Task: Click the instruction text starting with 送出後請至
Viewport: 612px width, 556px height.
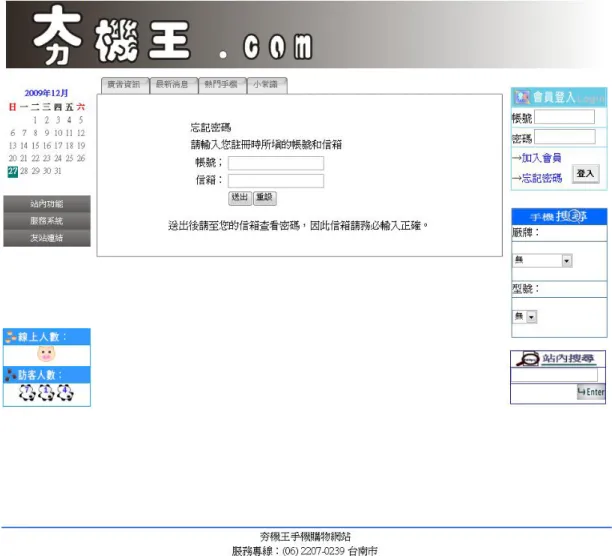Action: pyautogui.click(x=298, y=226)
